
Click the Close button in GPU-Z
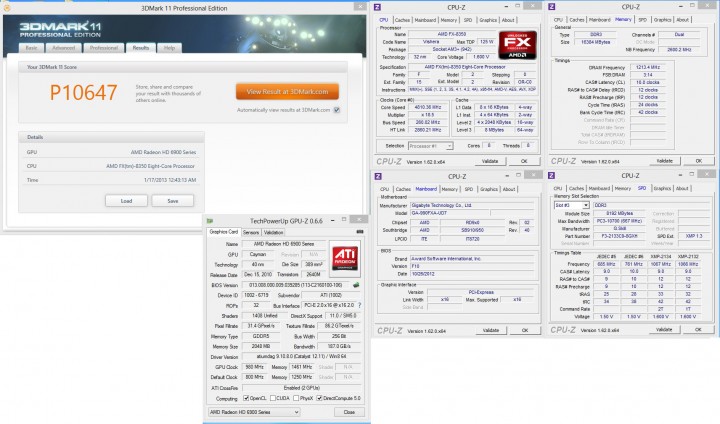[349, 412]
